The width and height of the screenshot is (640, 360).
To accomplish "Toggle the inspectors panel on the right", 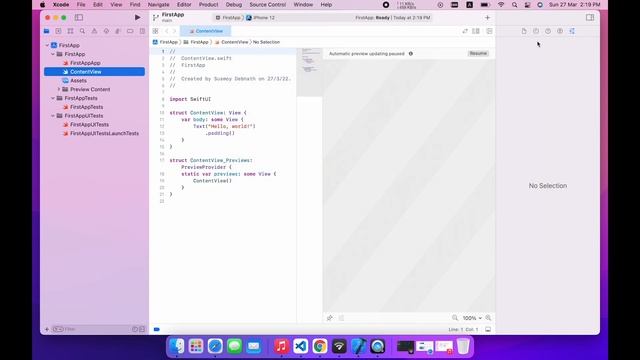I will tap(590, 18).
